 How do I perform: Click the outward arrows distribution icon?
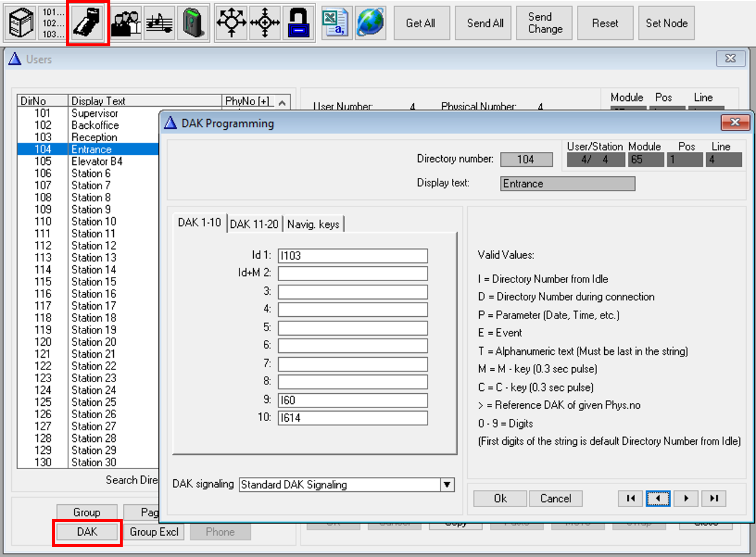231,23
